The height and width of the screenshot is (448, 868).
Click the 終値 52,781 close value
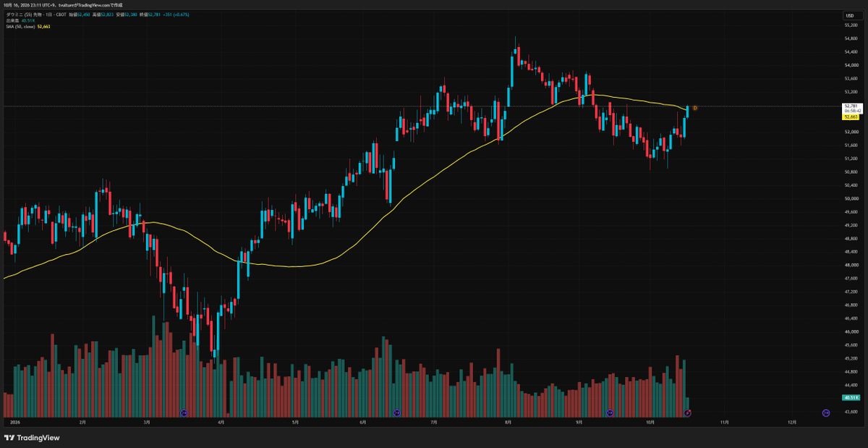click(149, 15)
